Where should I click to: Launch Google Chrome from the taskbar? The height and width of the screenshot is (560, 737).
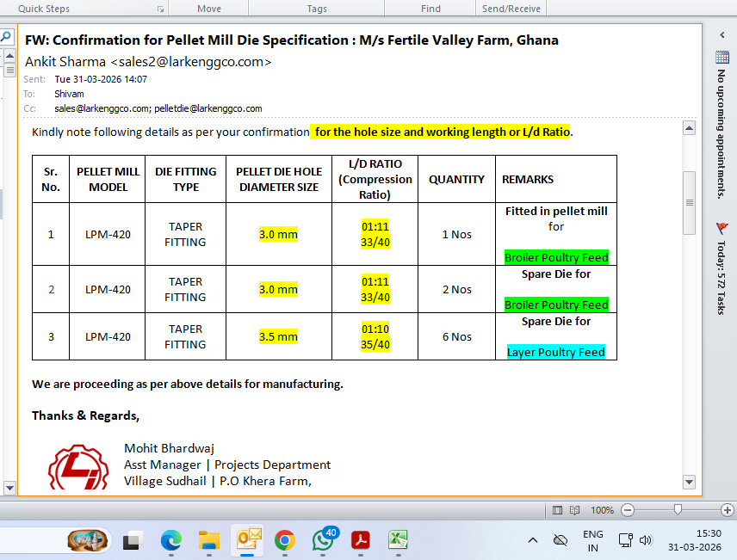(x=285, y=540)
